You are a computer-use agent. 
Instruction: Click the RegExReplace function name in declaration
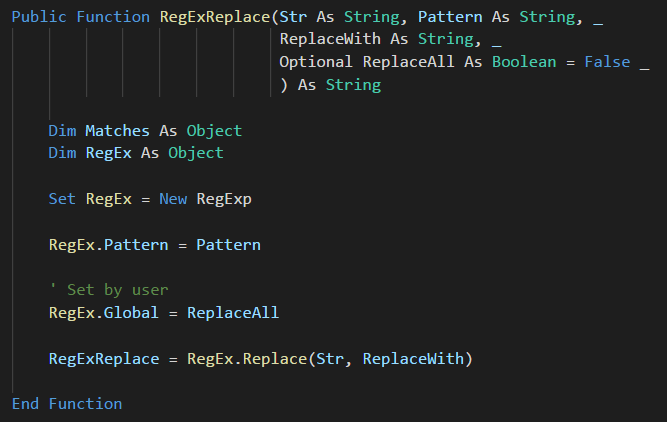click(x=215, y=17)
